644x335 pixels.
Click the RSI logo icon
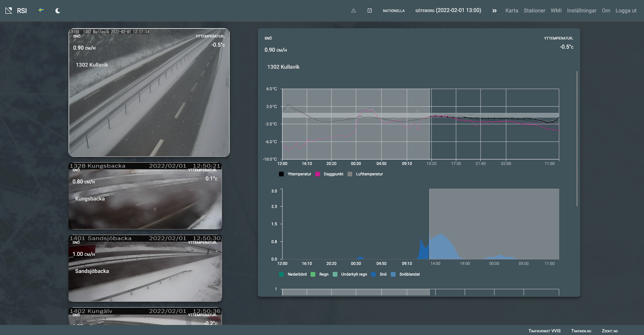9,11
